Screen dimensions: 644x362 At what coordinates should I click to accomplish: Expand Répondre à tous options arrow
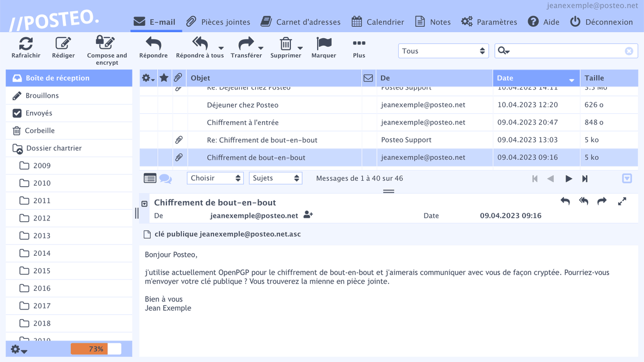(221, 48)
